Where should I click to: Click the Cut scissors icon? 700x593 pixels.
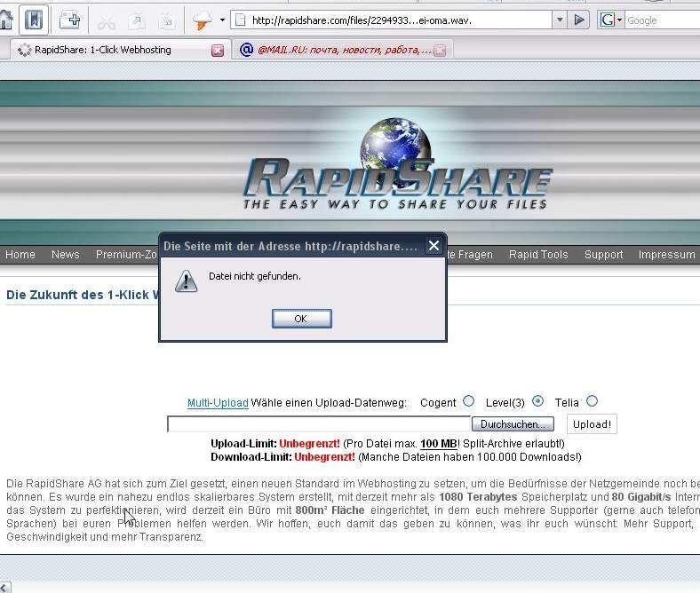107,21
